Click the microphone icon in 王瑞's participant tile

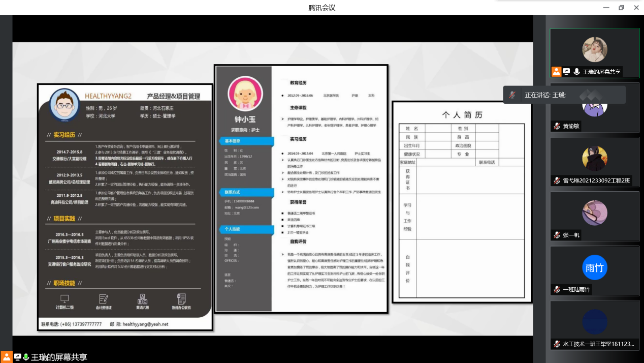(x=576, y=72)
